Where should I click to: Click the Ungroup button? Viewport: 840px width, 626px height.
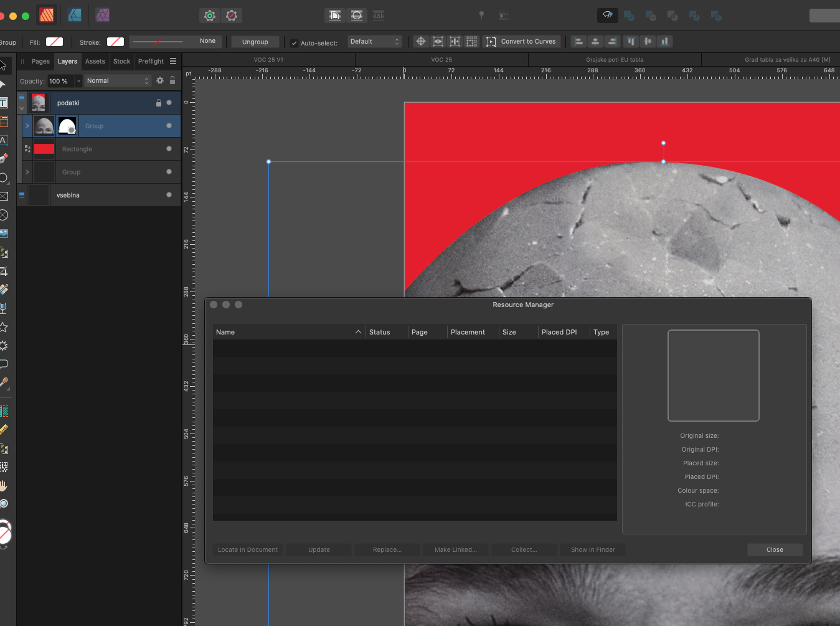click(255, 42)
